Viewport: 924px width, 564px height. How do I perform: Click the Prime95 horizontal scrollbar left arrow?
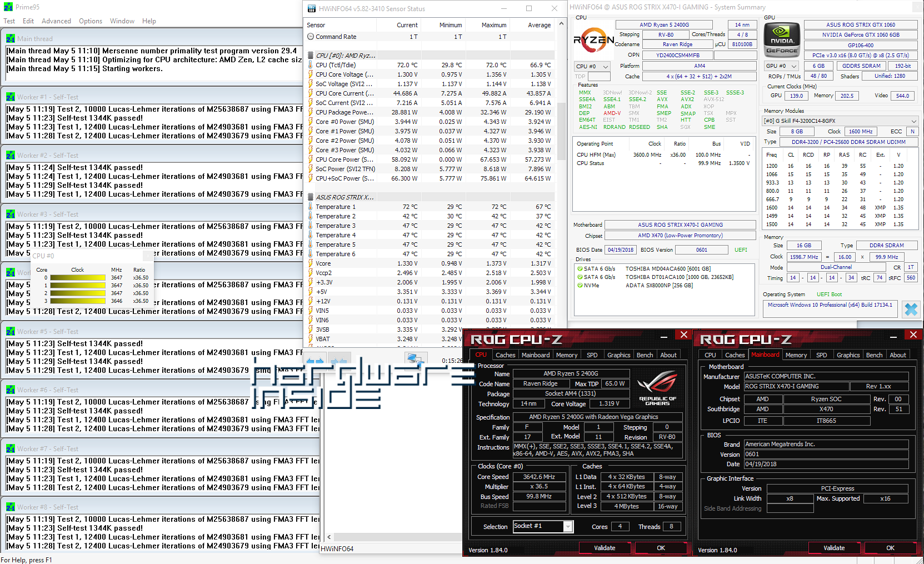[x=329, y=537]
